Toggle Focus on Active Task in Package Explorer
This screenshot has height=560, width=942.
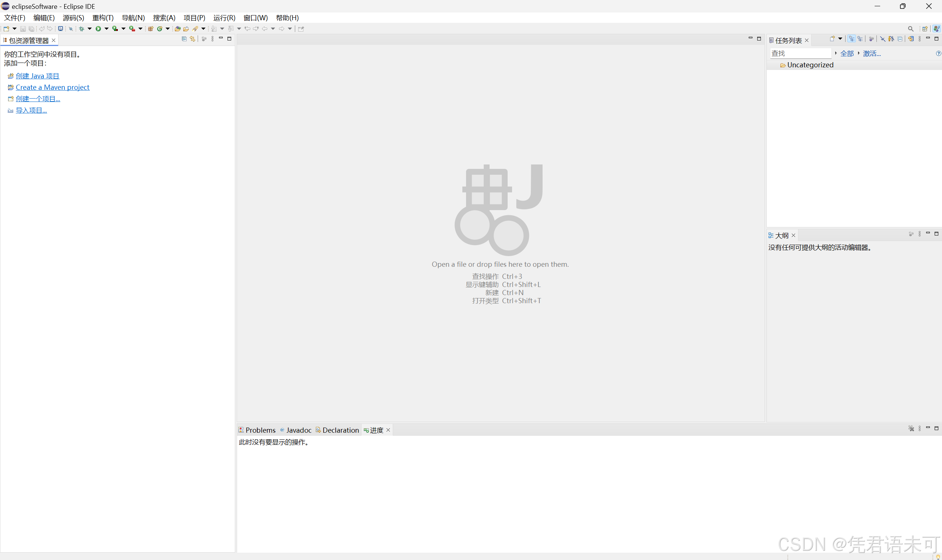pos(204,39)
